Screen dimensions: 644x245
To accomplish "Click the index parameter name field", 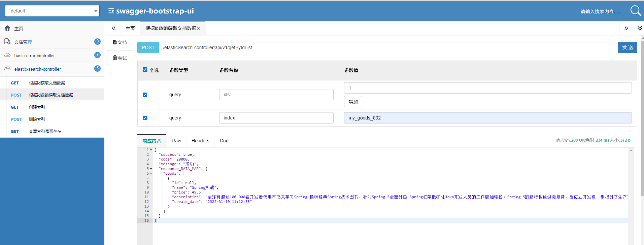I will coord(276,118).
